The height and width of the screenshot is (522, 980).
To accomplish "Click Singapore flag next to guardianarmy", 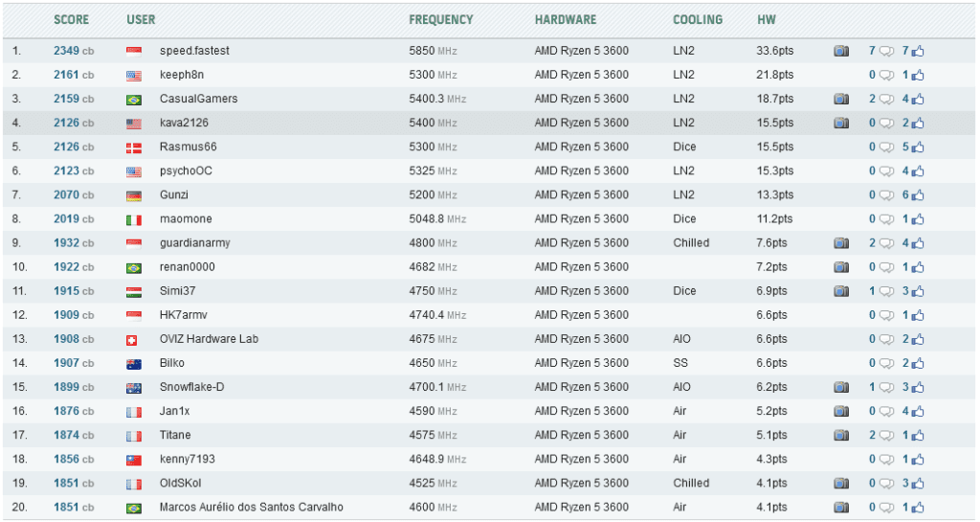I will pyautogui.click(x=134, y=243).
